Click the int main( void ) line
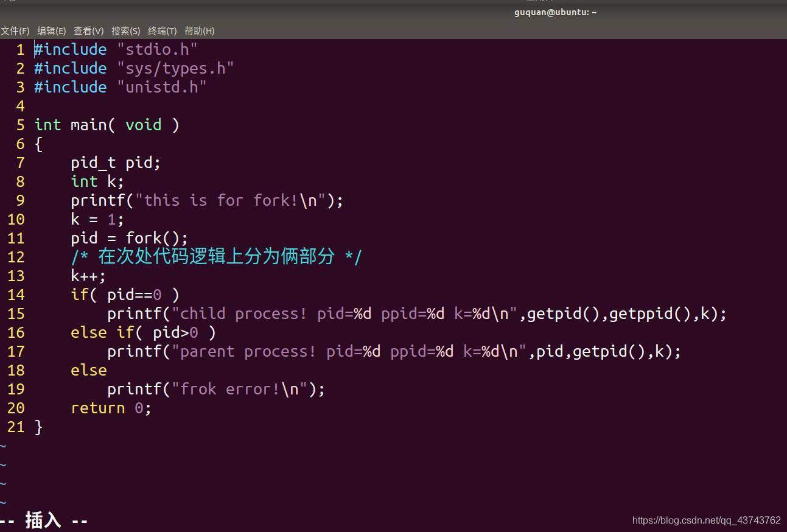The height and width of the screenshot is (532, 787). tap(107, 125)
